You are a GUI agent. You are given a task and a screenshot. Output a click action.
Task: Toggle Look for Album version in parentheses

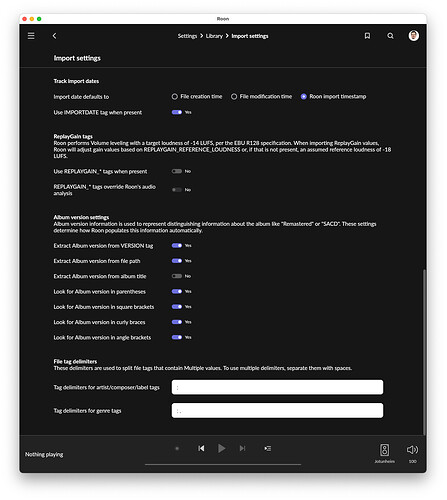pyautogui.click(x=177, y=292)
